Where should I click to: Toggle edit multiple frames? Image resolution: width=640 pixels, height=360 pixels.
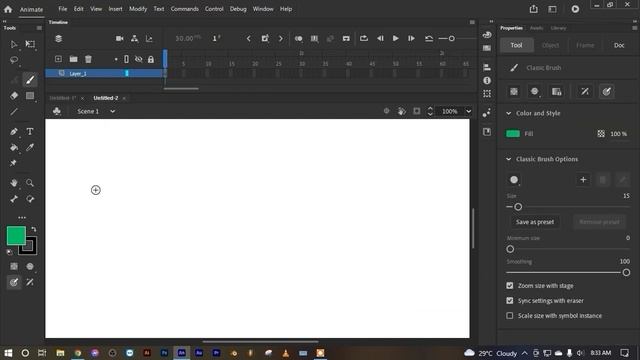point(314,38)
